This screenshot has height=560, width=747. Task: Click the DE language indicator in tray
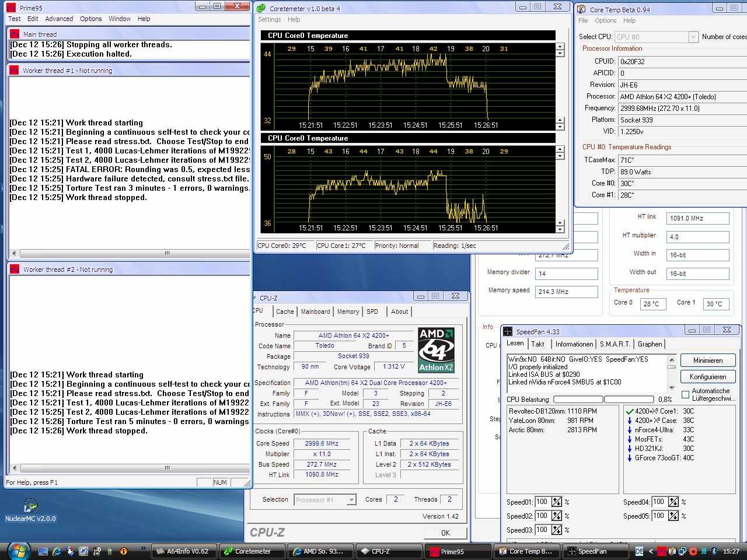(639, 551)
